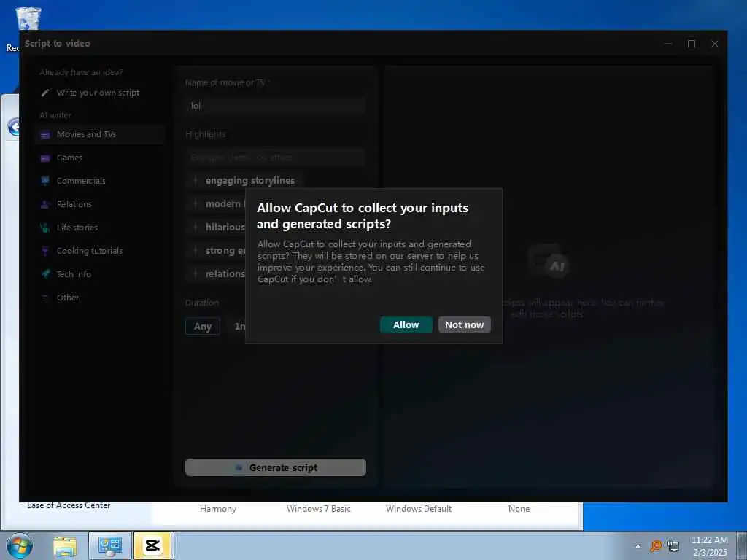The image size is (747, 560).
Task: Switch to Control Panel taskbar window
Action: (x=110, y=545)
